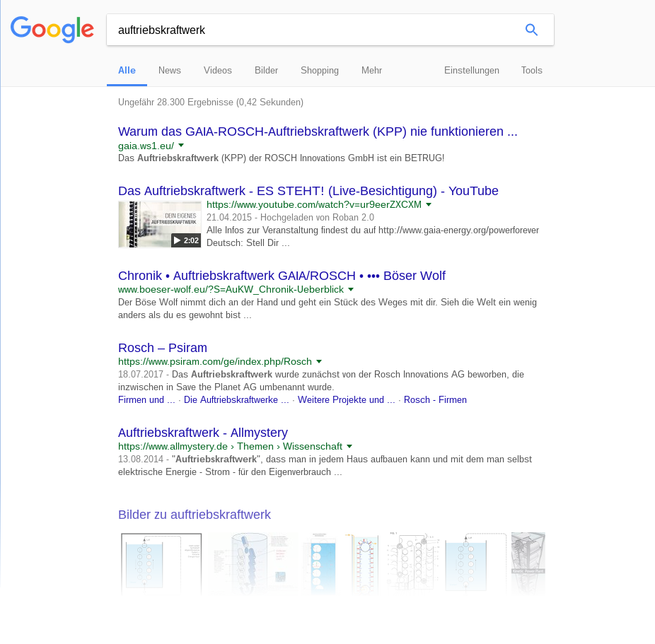This screenshot has width=655, height=644.
Task: Open sitelink Rosch - Firmen
Action: click(x=435, y=399)
